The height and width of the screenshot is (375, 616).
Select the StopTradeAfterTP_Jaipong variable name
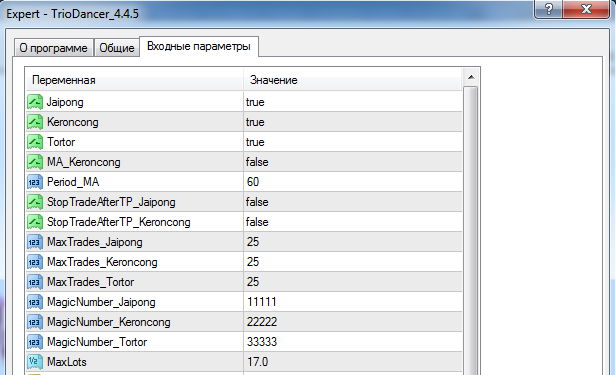[x=111, y=203]
